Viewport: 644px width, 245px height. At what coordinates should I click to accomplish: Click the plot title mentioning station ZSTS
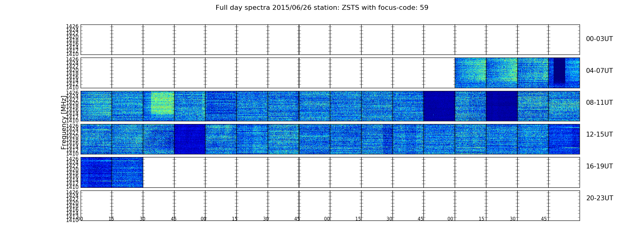(322, 8)
